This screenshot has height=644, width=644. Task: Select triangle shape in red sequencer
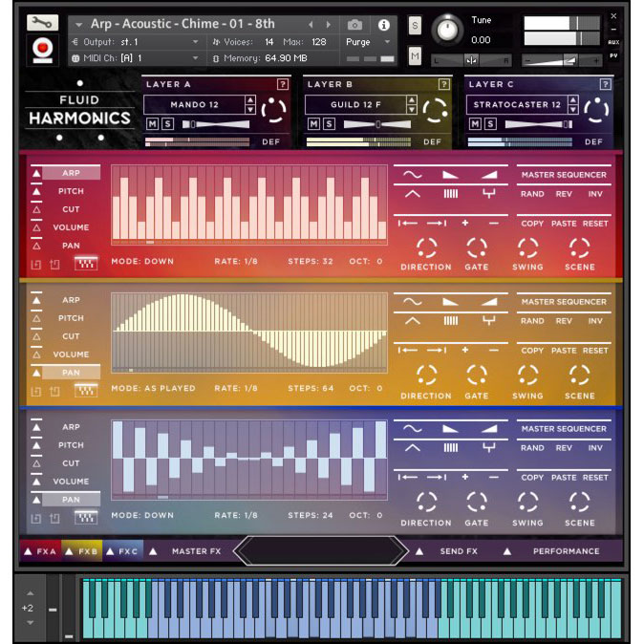click(x=413, y=194)
